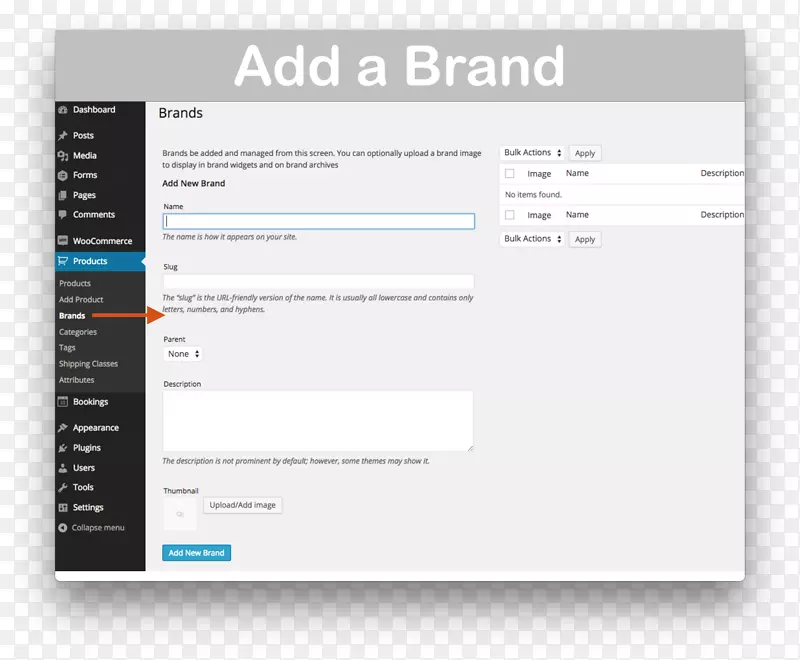Click the Comments bubble icon
The image size is (800, 660).
(x=63, y=215)
